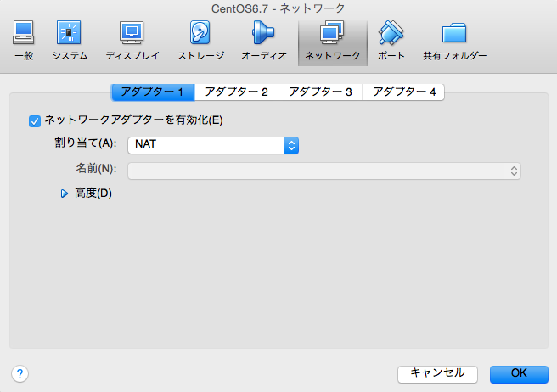Click the help question mark button

[x=20, y=373]
